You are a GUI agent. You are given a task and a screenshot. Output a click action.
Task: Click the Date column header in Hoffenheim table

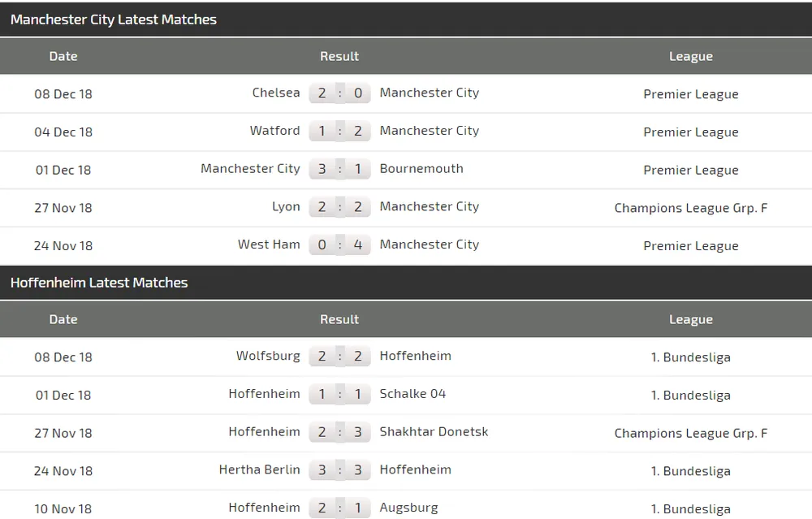pos(63,319)
